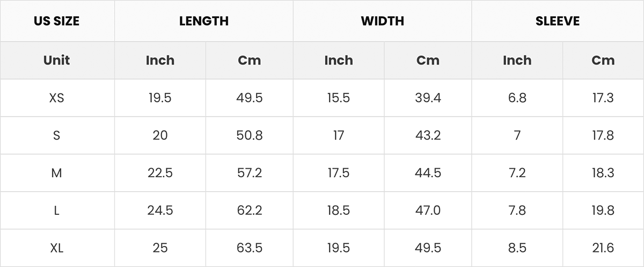Select the XL size row label
The image size is (644, 267).
coord(57,248)
